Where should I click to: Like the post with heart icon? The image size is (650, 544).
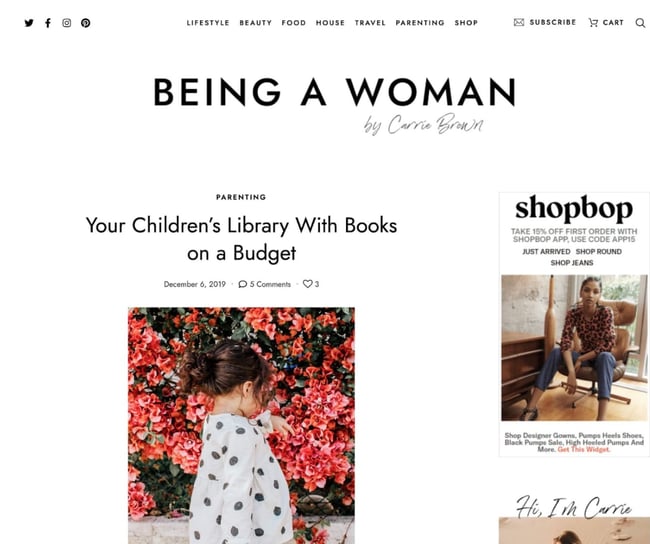(x=308, y=284)
